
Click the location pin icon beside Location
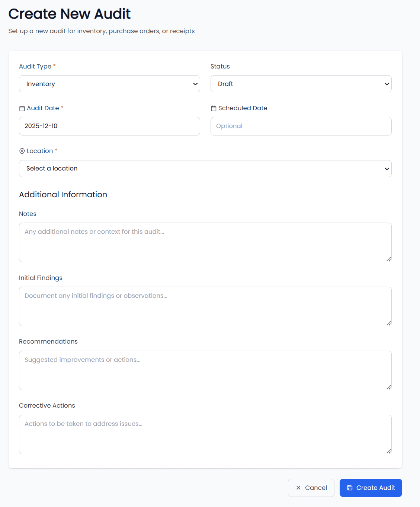tap(22, 151)
